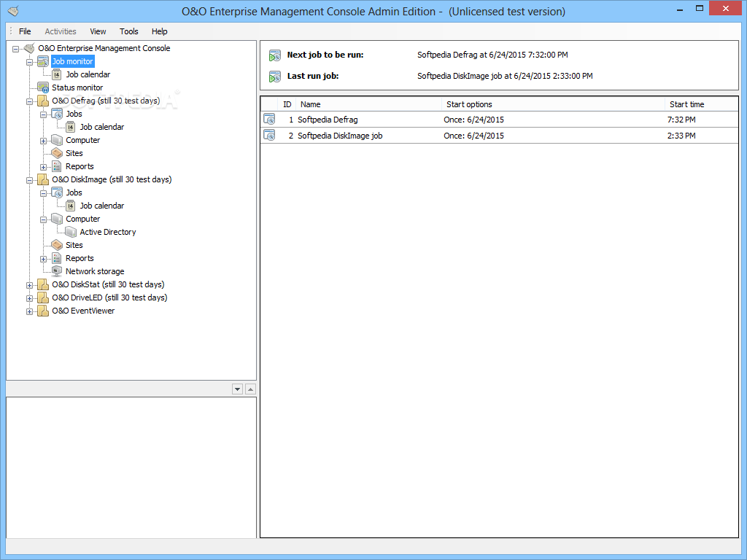
Task: Select the 'Softpedia DiskImage job' name cell
Action: click(x=340, y=136)
